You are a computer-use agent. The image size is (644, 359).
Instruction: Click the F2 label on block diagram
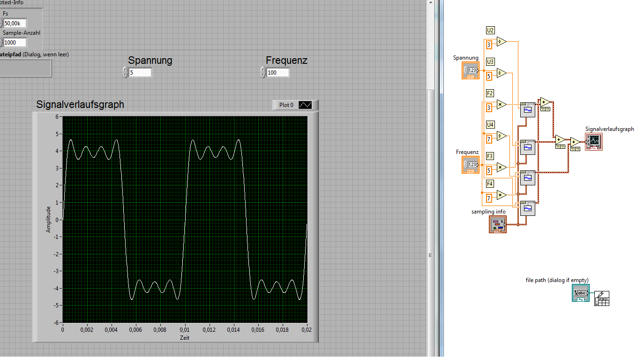tap(490, 93)
